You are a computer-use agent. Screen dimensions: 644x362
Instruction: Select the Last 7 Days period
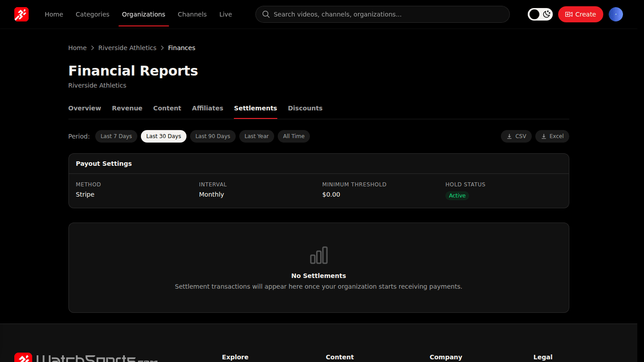click(116, 136)
